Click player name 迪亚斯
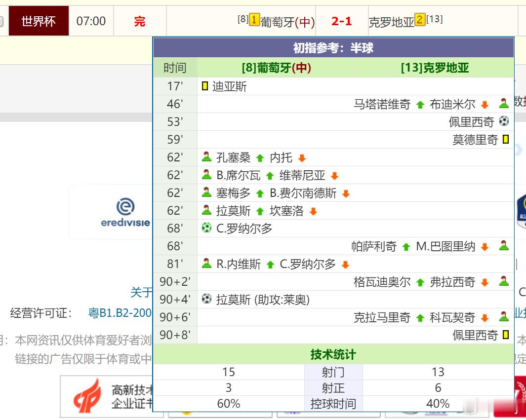Screen dimensions: 526x420 230,86
